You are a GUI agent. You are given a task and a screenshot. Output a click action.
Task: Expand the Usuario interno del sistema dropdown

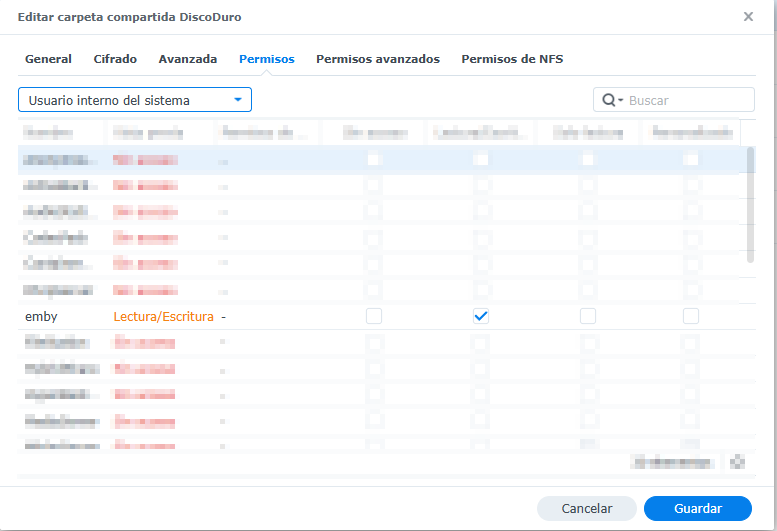[135, 100]
